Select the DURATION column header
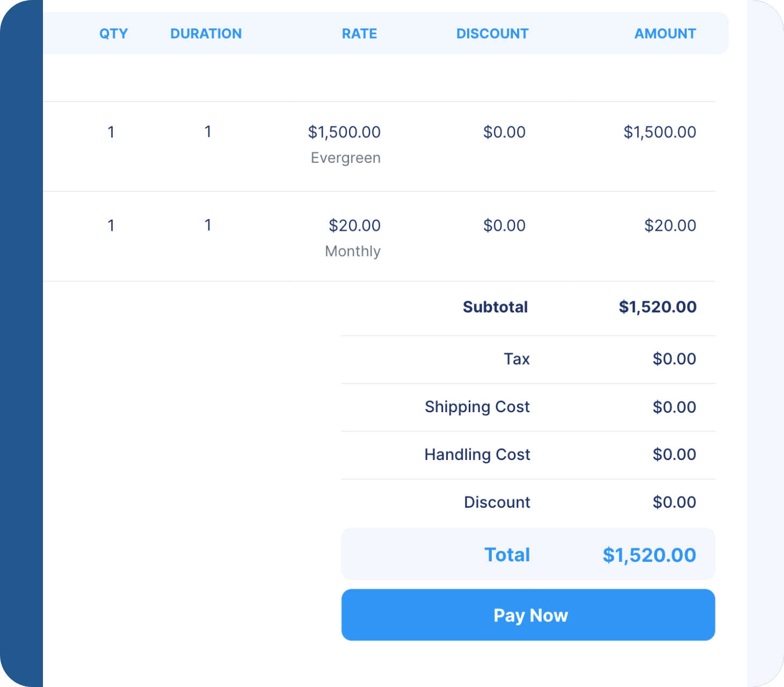 (x=206, y=34)
